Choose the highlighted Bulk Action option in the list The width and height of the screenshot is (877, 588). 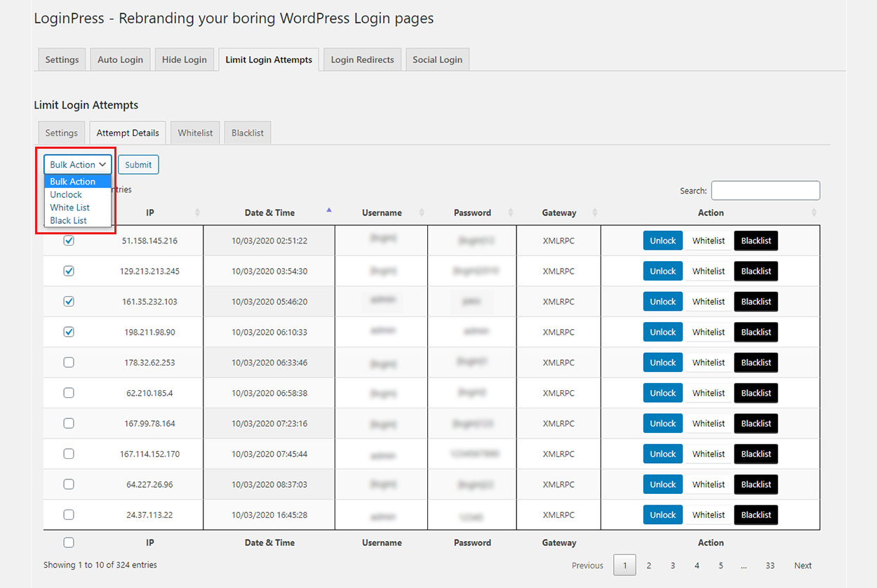pyautogui.click(x=78, y=182)
